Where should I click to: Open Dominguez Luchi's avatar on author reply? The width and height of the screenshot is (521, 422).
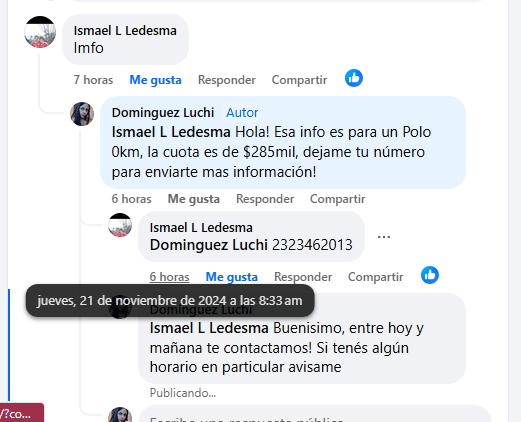pos(82,114)
